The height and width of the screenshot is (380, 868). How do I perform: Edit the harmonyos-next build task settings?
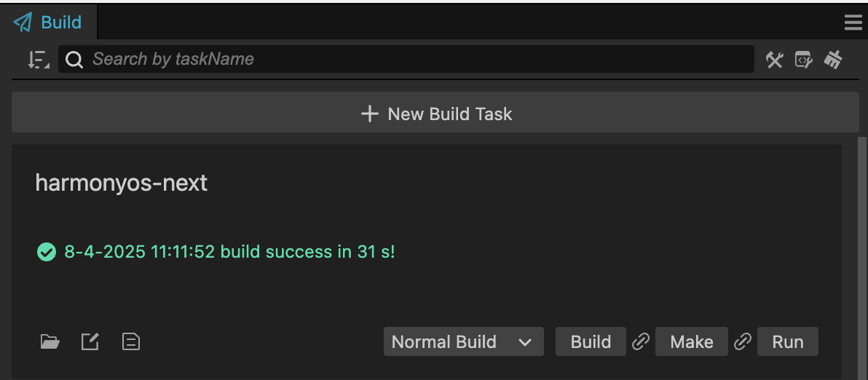pos(90,342)
